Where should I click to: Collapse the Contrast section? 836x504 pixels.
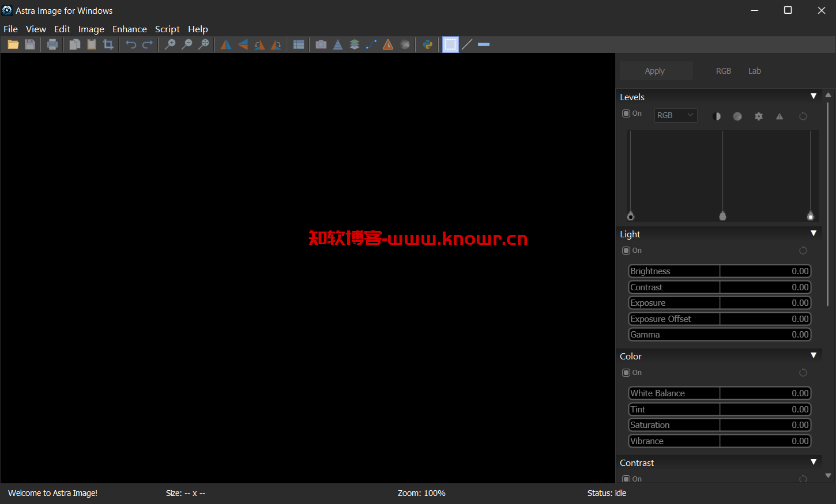(814, 462)
